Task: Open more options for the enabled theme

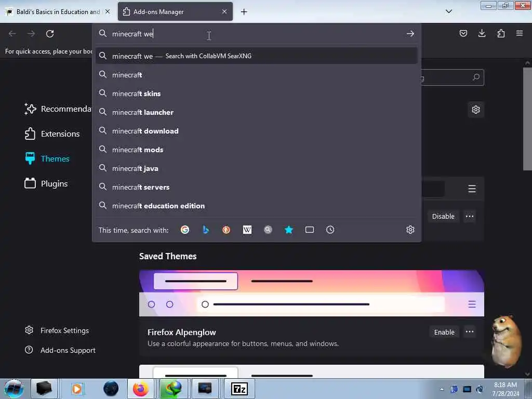Action: (470, 216)
